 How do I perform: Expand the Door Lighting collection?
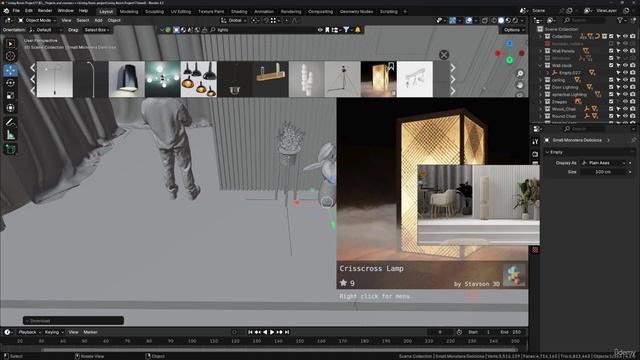540,87
